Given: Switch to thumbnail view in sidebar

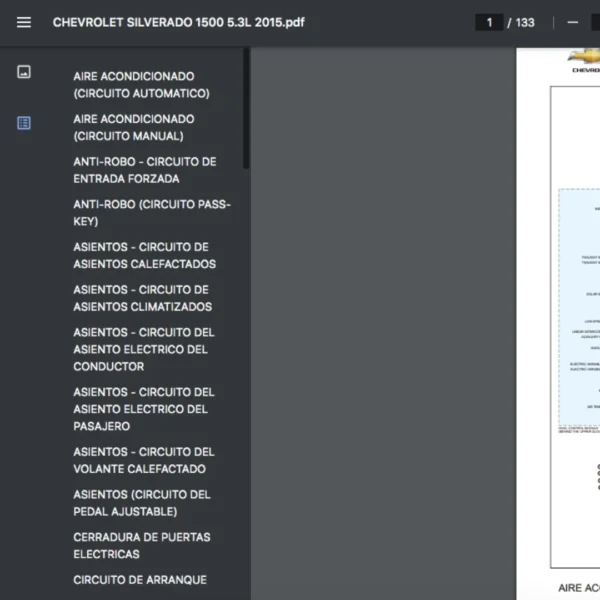Looking at the screenshot, I should tap(24, 72).
